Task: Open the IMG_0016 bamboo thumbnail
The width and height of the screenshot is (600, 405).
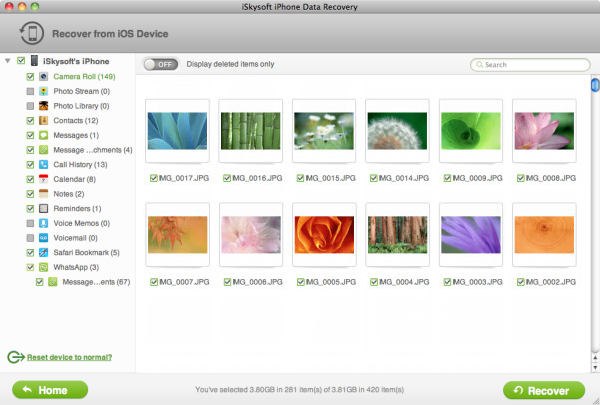Action: pos(251,131)
